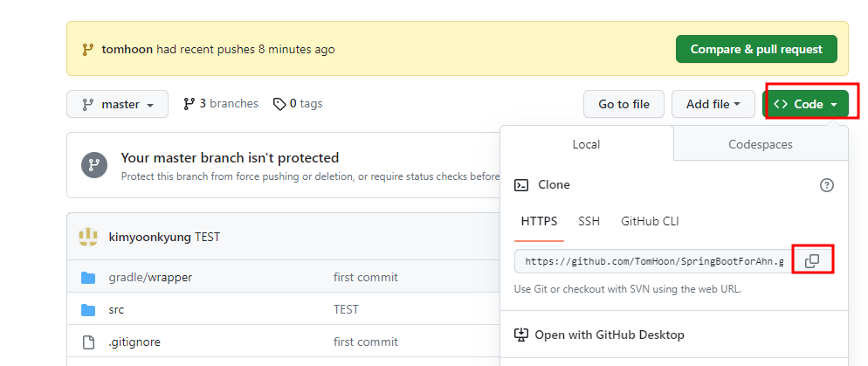
Task: Click the terminal Clone icon
Action: 521,185
